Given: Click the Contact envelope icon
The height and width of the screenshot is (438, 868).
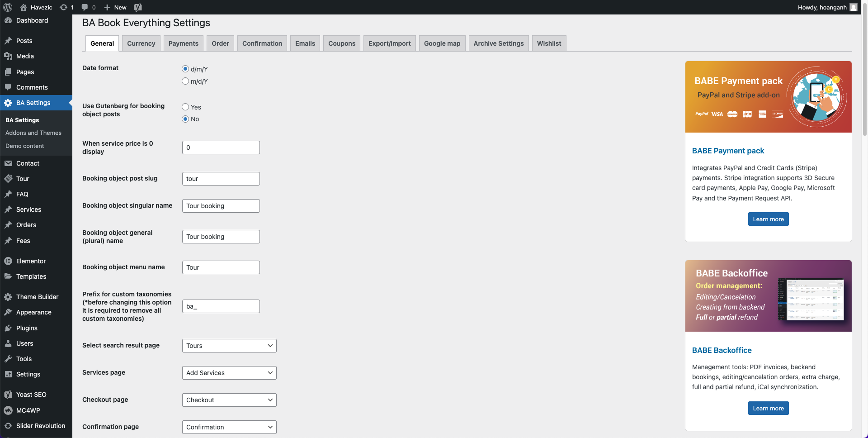Looking at the screenshot, I should pyautogui.click(x=8, y=163).
